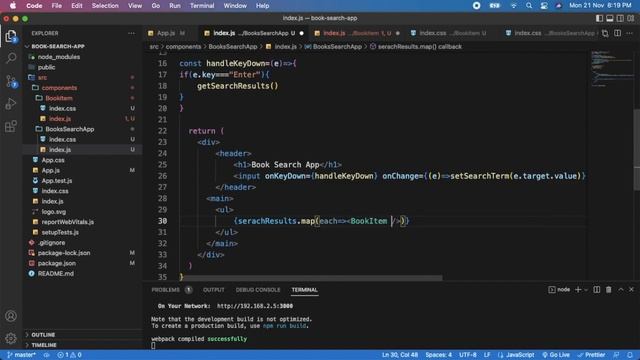Click synchronize changes icon in status bar
Viewport: 640px width, 360px height.
(x=47, y=355)
